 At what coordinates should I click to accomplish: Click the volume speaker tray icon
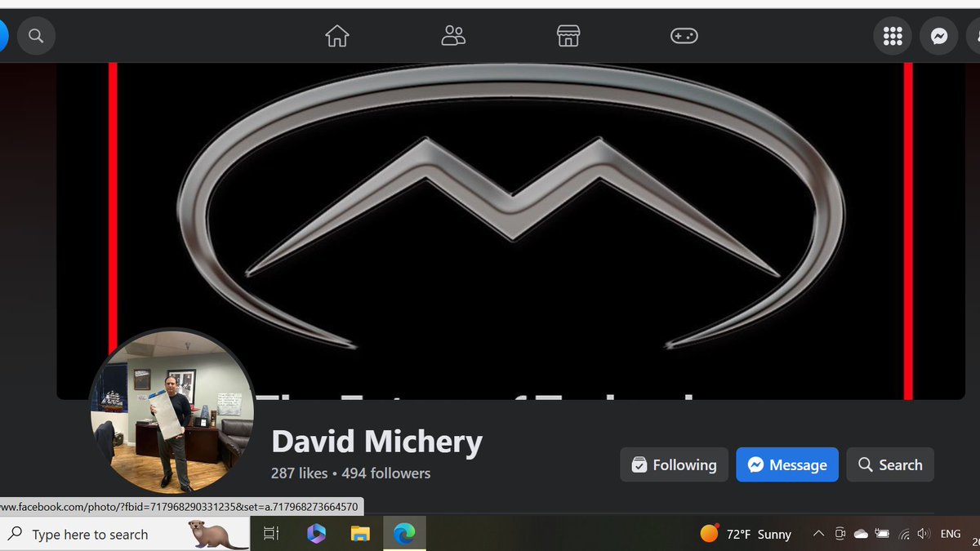coord(924,534)
